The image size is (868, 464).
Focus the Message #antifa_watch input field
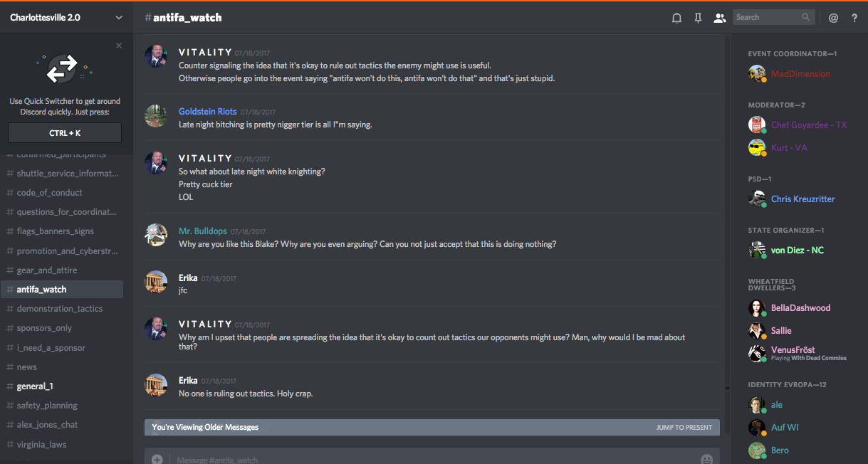tap(427, 459)
